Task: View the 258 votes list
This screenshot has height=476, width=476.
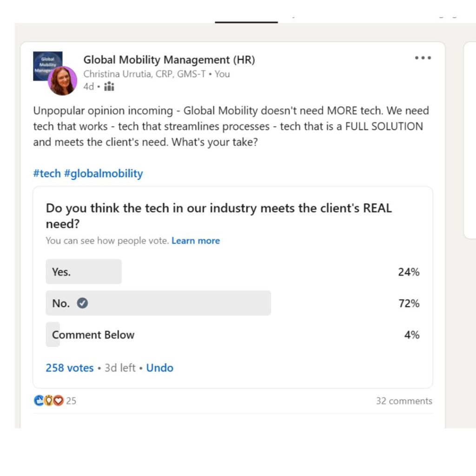Action: click(69, 368)
